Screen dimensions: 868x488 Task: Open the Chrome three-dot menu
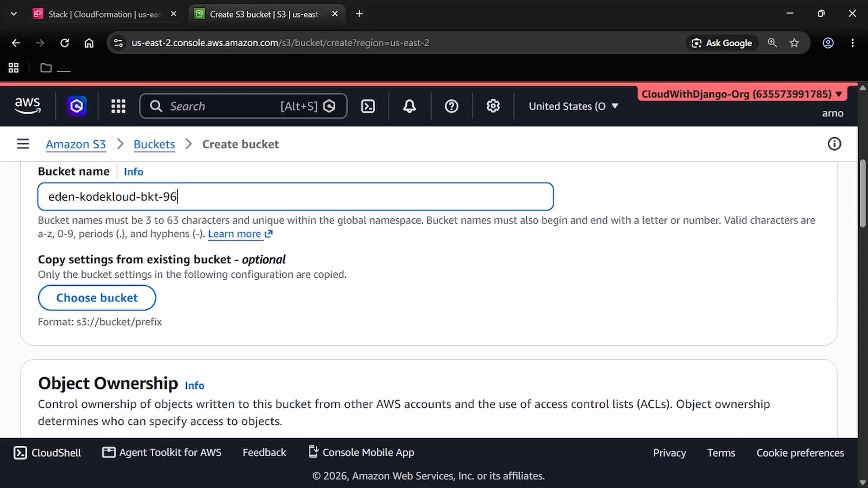pos(853,43)
